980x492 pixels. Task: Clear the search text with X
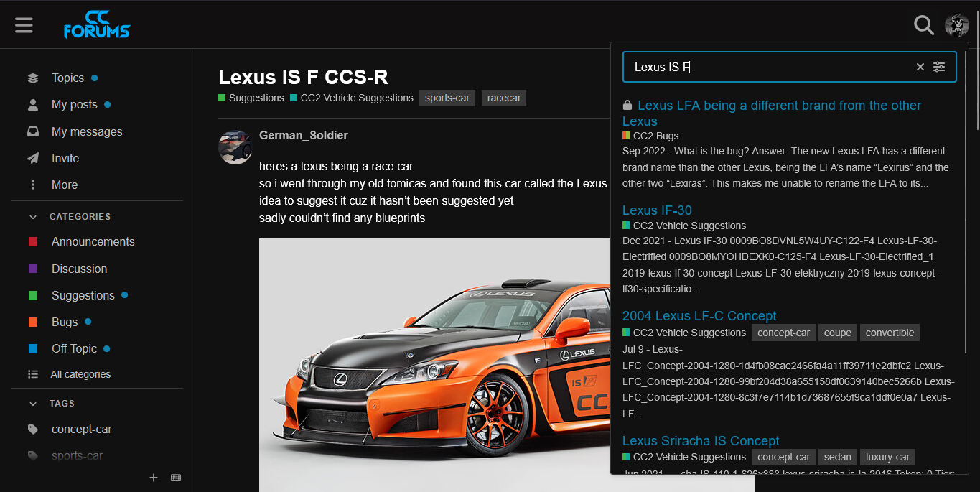pyautogui.click(x=920, y=67)
